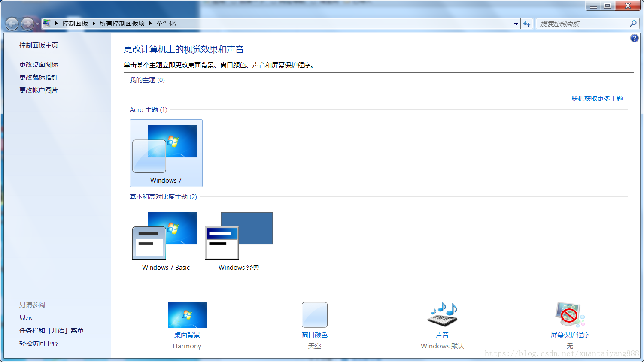This screenshot has height=362, width=644.
Task: Open help via the blue question mark icon
Action: [634, 38]
